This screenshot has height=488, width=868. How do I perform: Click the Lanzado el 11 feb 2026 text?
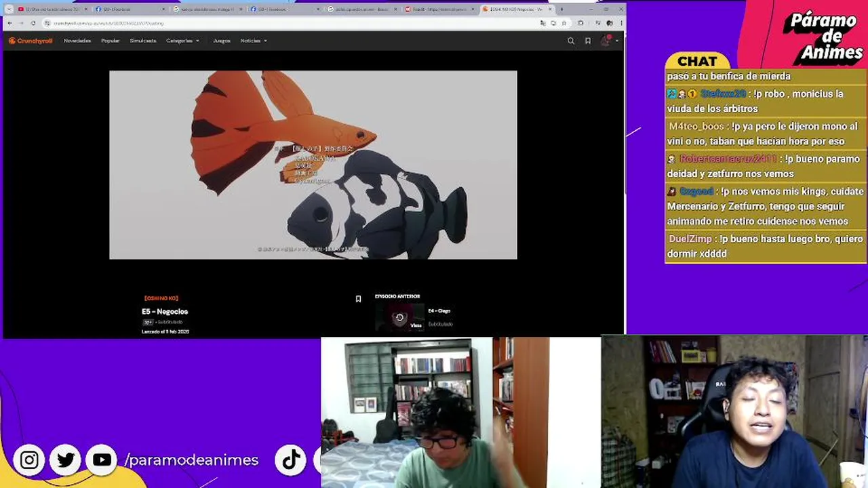165,332
